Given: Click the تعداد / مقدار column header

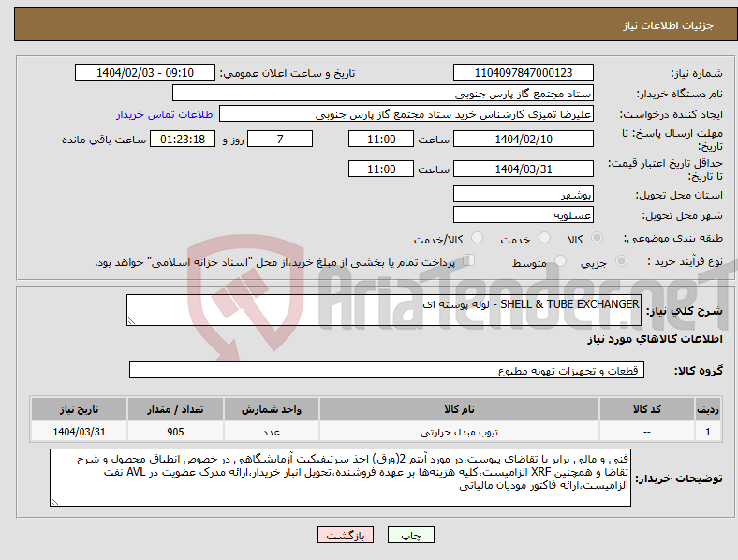Looking at the screenshot, I should 175,409.
